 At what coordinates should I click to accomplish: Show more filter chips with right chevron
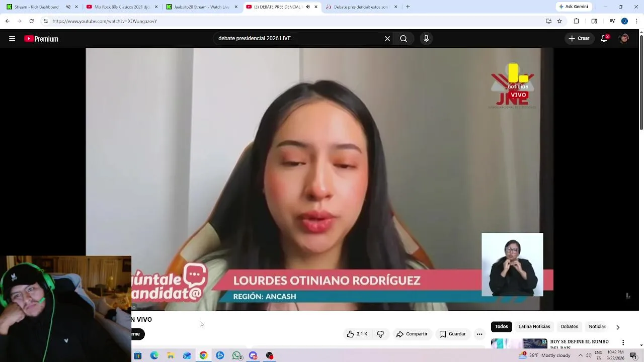tap(618, 327)
